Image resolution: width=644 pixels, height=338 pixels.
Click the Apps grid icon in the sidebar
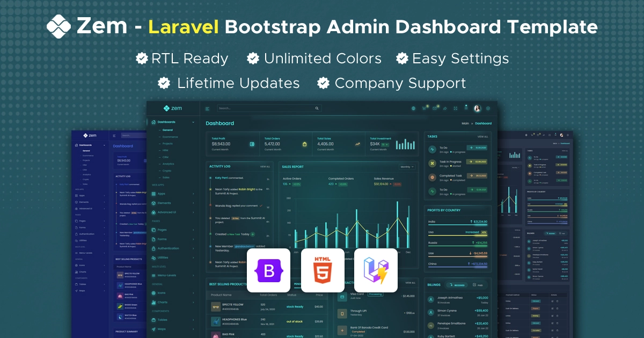pos(153,193)
